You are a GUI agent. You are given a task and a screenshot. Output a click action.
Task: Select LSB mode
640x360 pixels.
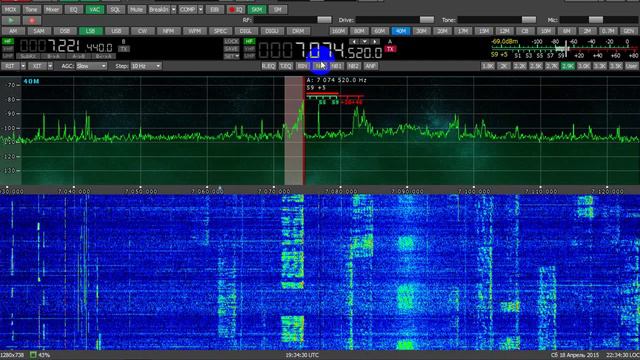90,31
